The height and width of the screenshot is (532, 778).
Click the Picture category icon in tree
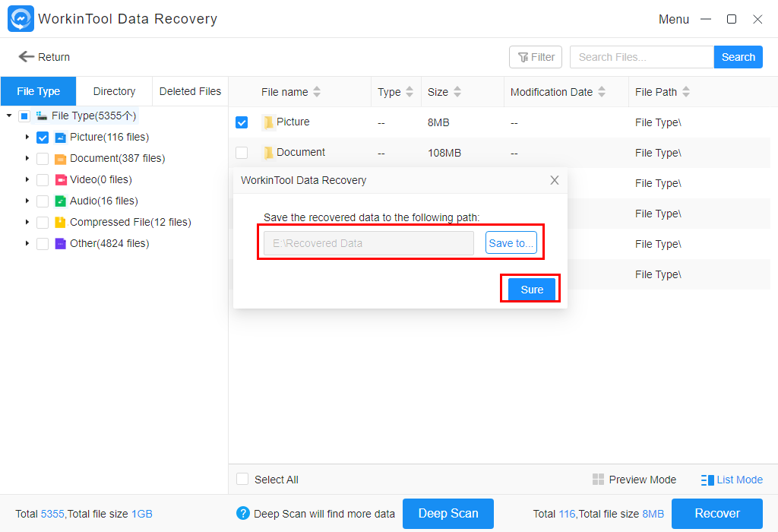point(60,138)
